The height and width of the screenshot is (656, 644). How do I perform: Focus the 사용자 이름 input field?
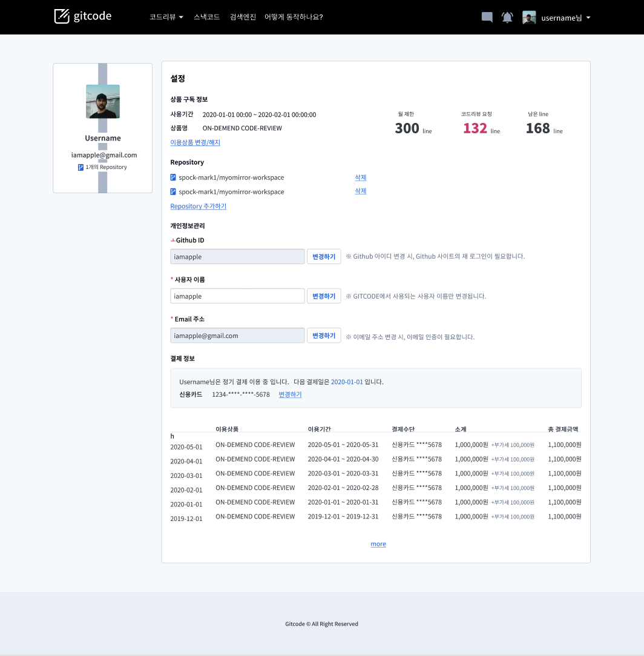point(237,296)
